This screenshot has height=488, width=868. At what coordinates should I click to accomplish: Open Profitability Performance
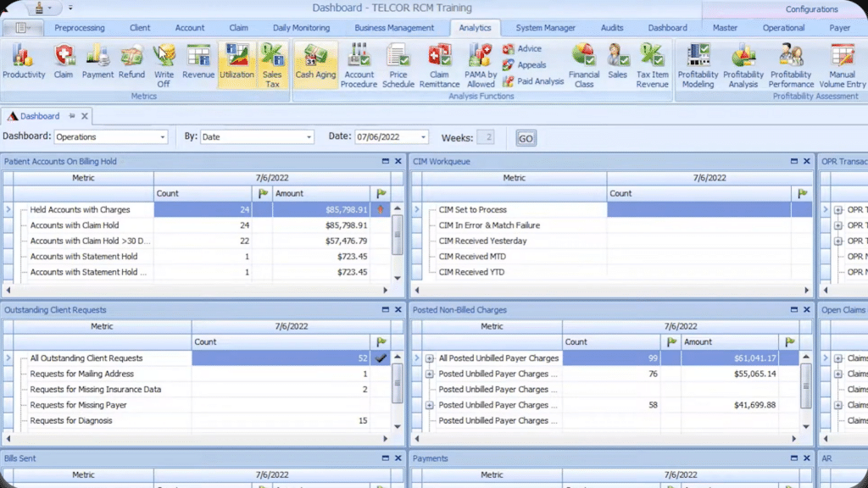coord(791,65)
